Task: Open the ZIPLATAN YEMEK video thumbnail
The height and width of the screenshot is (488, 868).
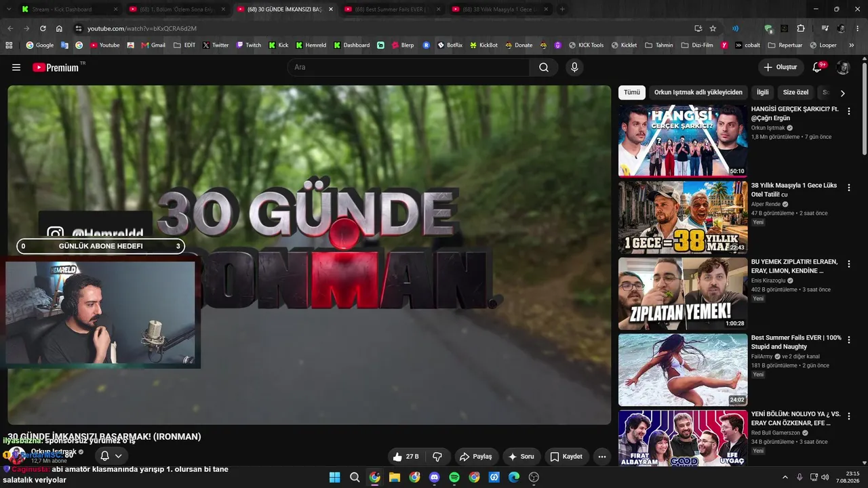Action: 683,293
